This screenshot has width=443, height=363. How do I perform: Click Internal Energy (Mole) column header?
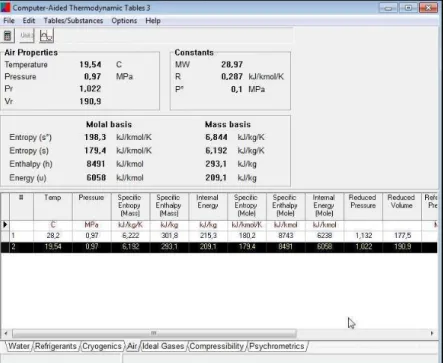click(x=324, y=206)
